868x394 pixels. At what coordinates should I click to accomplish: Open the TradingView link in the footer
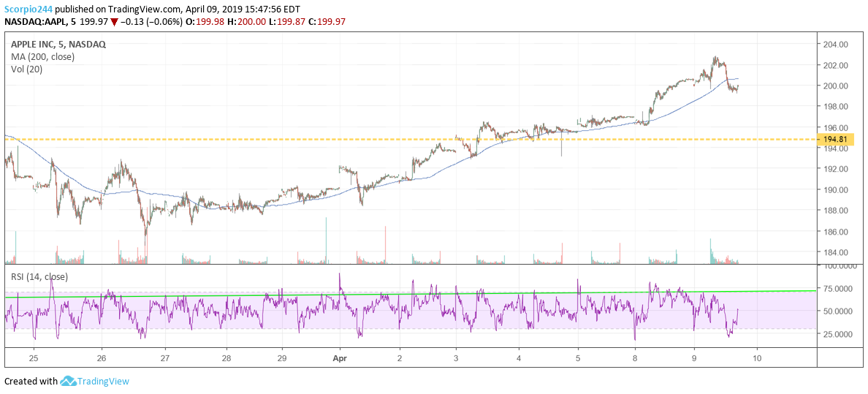click(102, 382)
